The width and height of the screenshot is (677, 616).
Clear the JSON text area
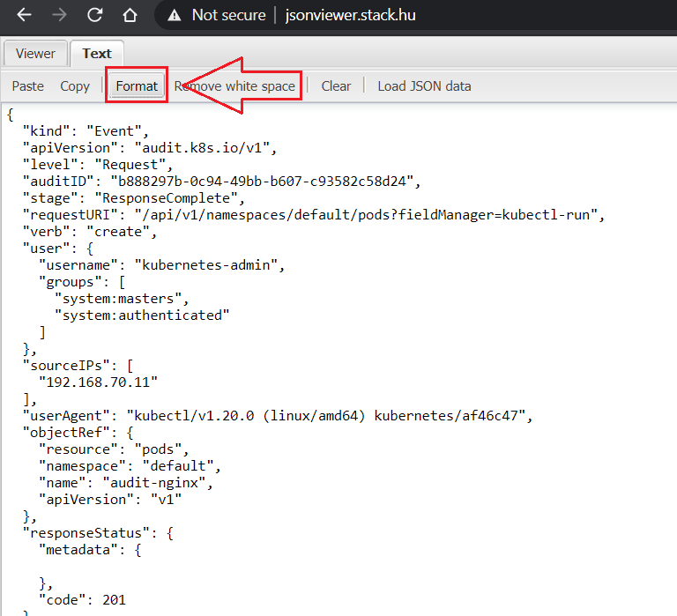tap(336, 85)
